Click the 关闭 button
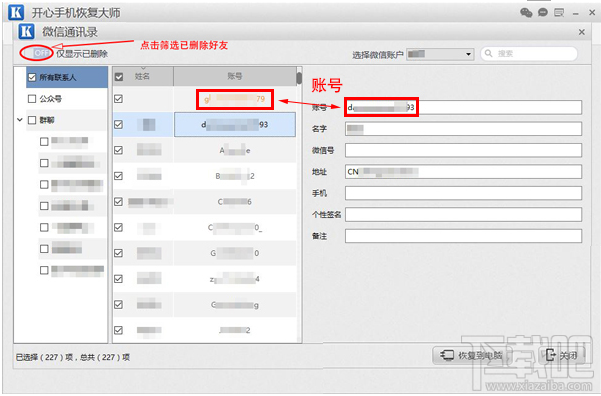This screenshot has width=601, height=396. 561,355
